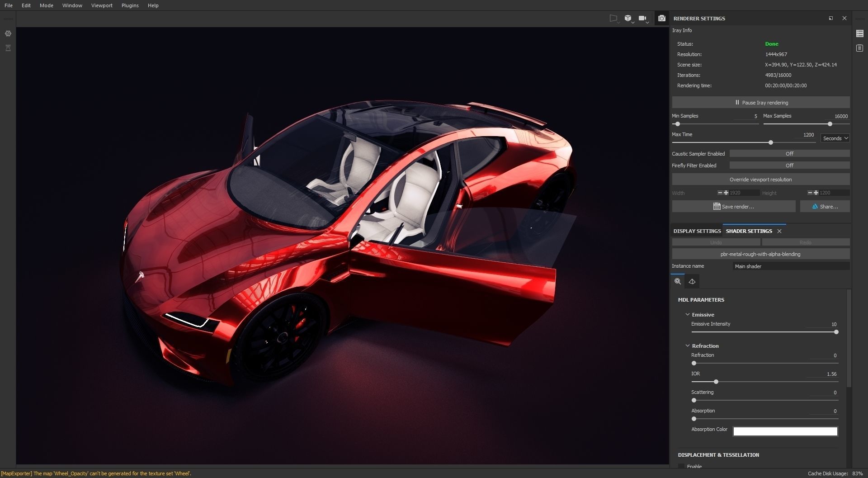Select the shader parameters magnifier icon tab
Viewport: 868px width, 478px height.
tap(678, 281)
